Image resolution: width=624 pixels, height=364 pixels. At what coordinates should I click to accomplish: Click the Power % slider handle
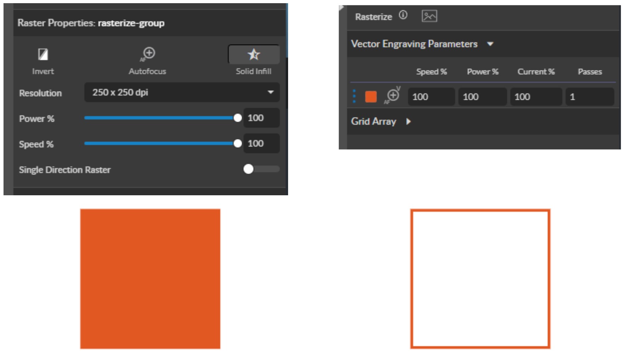237,118
